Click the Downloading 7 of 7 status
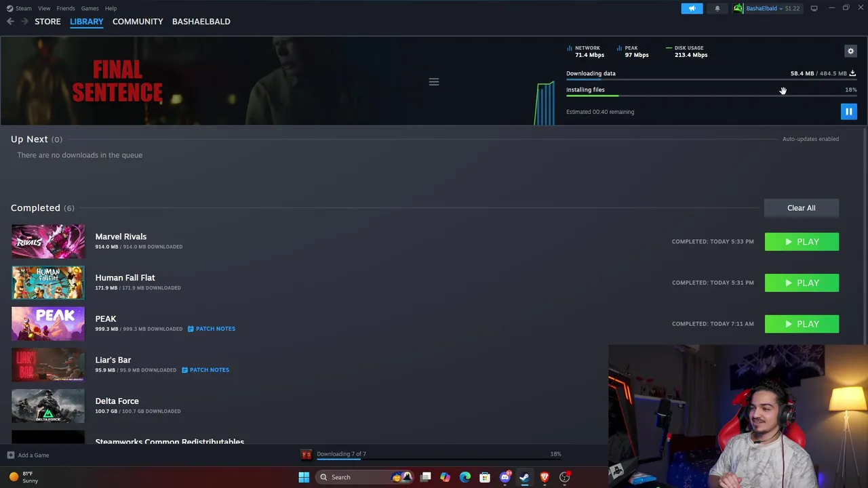 click(x=341, y=454)
